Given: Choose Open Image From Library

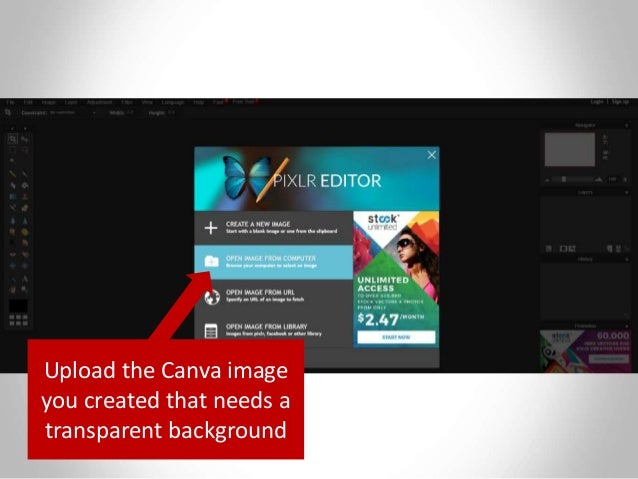Looking at the screenshot, I should (273, 330).
